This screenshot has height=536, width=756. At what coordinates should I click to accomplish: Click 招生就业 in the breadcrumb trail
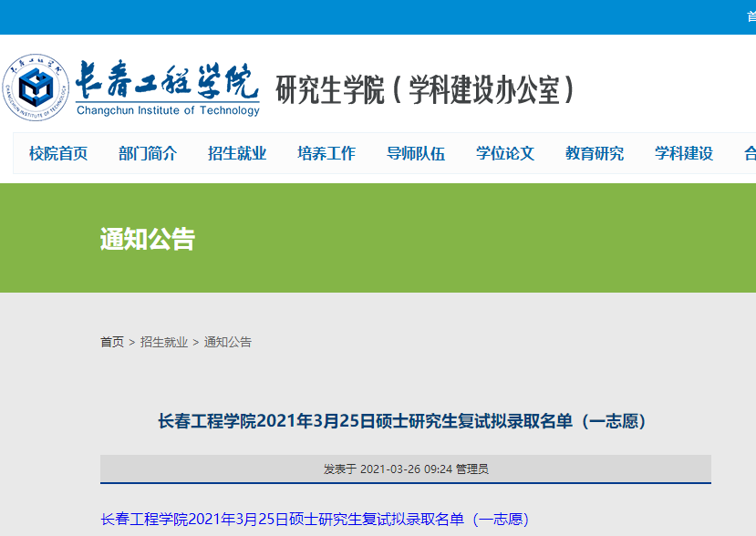coord(164,342)
